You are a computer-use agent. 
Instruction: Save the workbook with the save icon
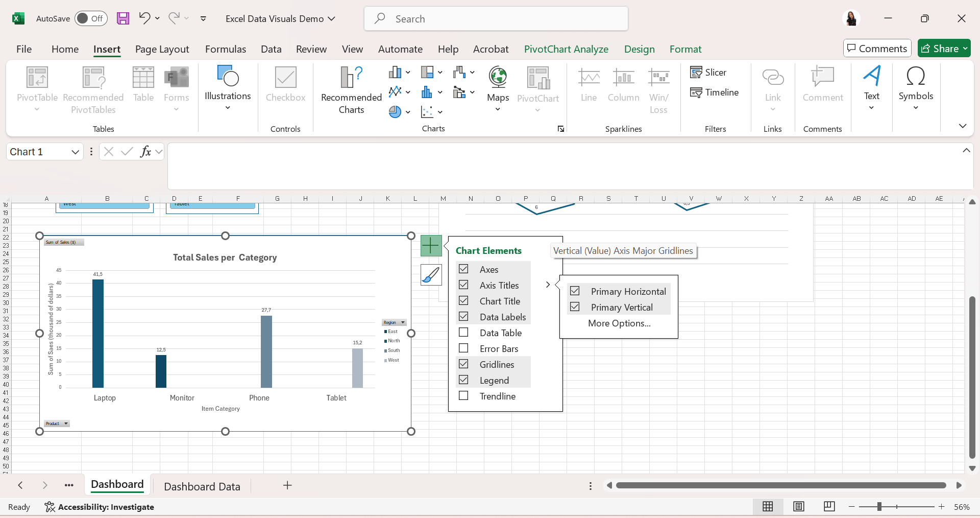coord(123,19)
